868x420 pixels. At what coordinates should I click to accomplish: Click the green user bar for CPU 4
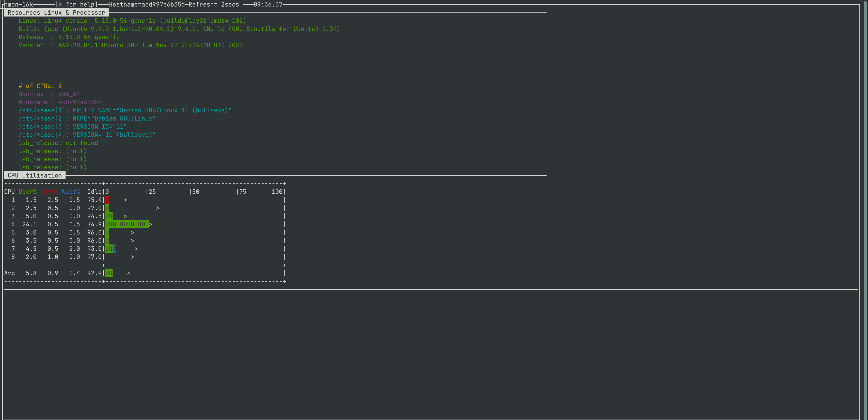point(127,225)
